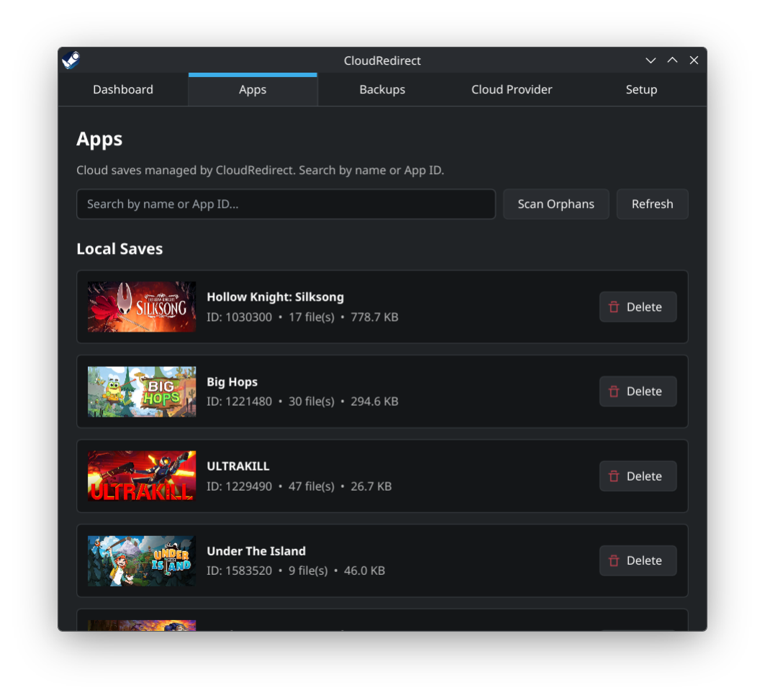
Task: Click the 47 file(s) count text
Action: tap(312, 486)
